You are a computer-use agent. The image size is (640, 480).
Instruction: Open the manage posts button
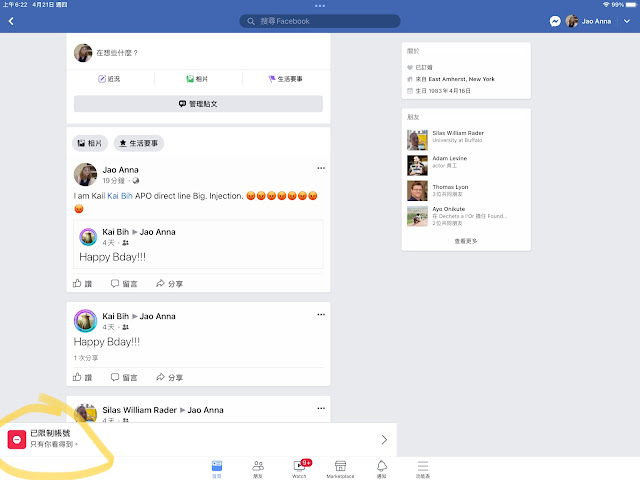tap(198, 104)
